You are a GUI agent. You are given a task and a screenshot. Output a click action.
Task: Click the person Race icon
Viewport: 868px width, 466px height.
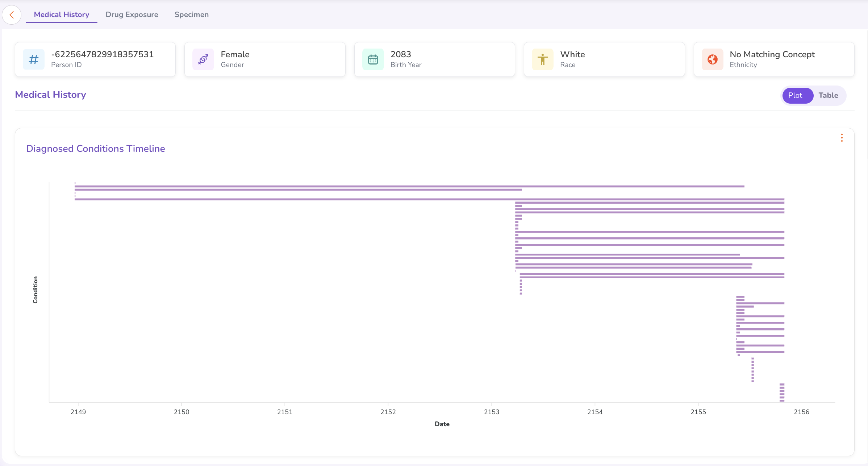[x=543, y=59]
